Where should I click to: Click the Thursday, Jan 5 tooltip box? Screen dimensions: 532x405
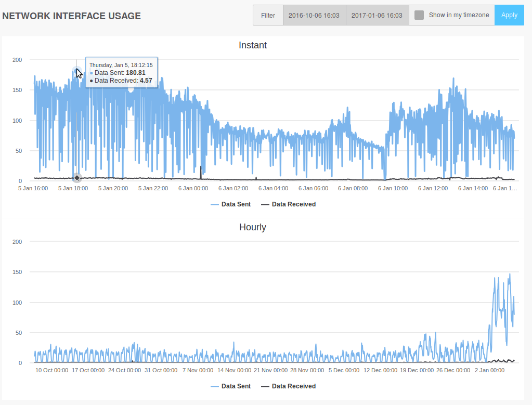pos(121,72)
